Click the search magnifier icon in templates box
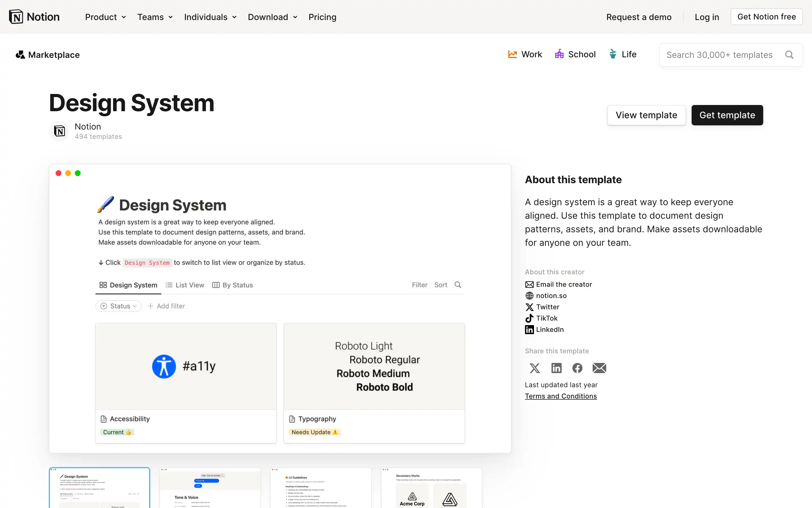This screenshot has height=508, width=812. (x=789, y=55)
